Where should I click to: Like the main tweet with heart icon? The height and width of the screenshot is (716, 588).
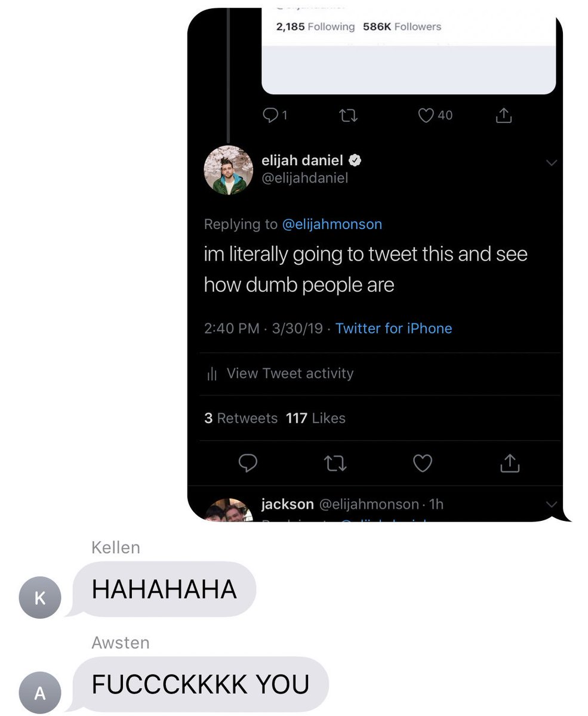[x=423, y=464]
